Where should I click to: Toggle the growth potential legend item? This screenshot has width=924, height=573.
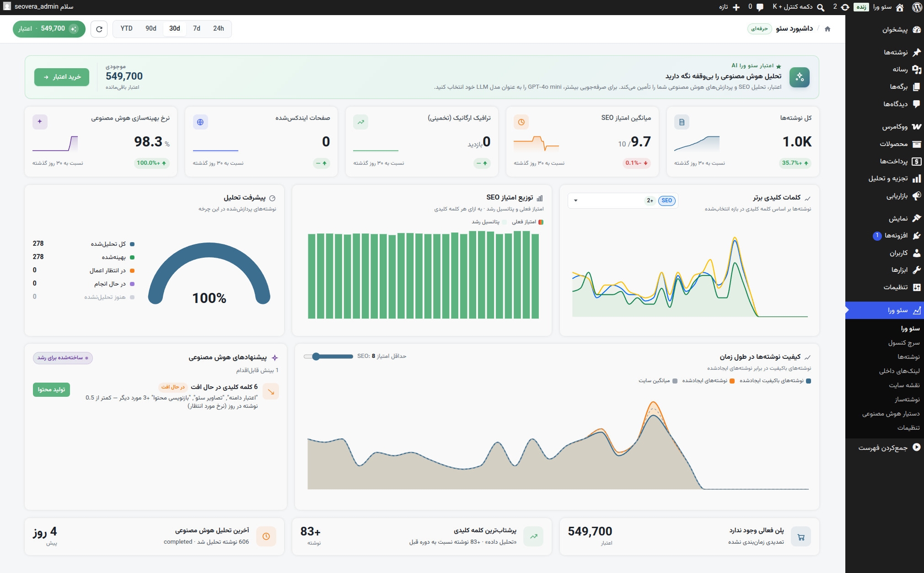tap(489, 222)
